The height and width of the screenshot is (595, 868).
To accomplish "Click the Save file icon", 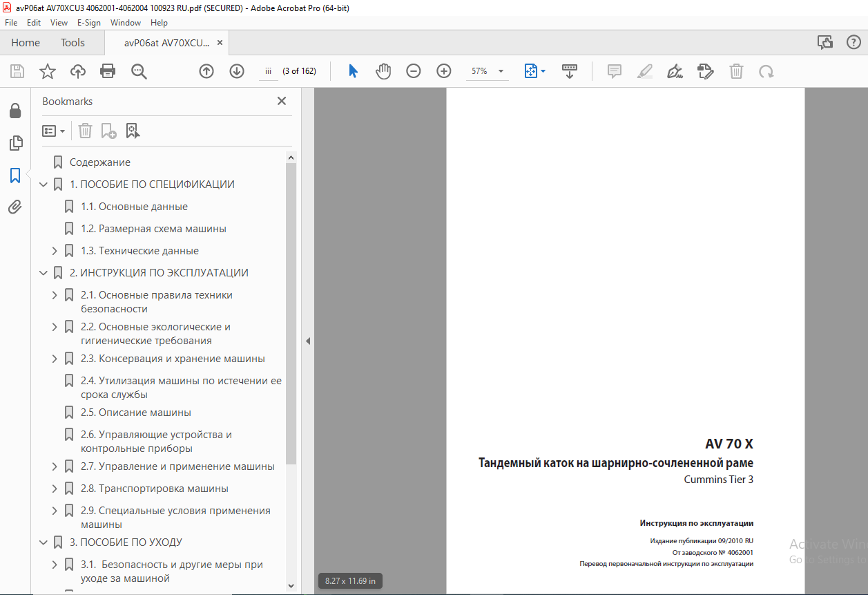I will [x=17, y=71].
